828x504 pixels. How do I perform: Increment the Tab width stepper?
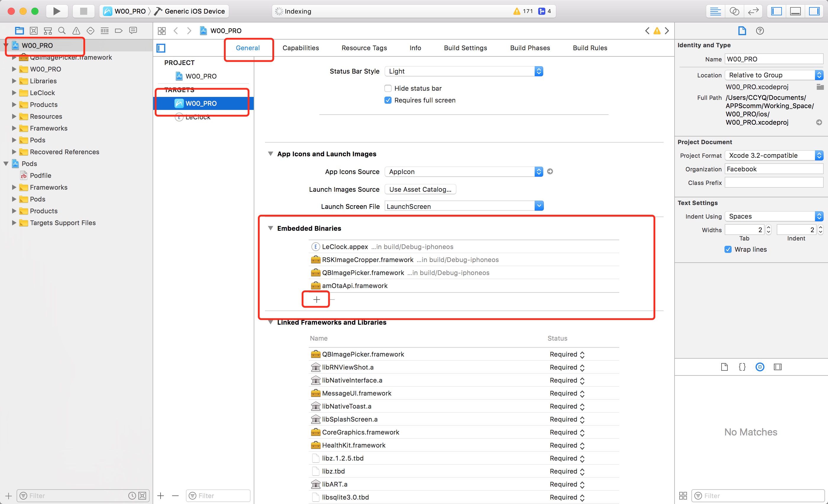[768, 227]
